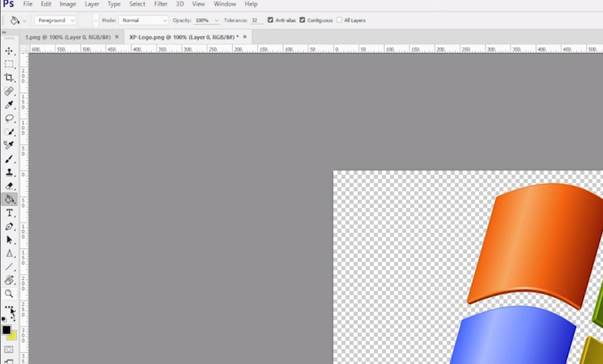Select the Clone Stamp tool
This screenshot has width=603, height=364.
point(9,173)
